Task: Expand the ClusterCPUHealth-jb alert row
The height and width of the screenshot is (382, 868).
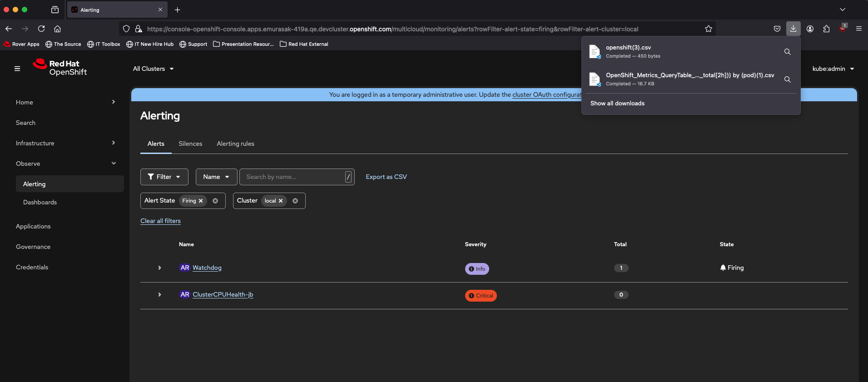Action: point(159,295)
